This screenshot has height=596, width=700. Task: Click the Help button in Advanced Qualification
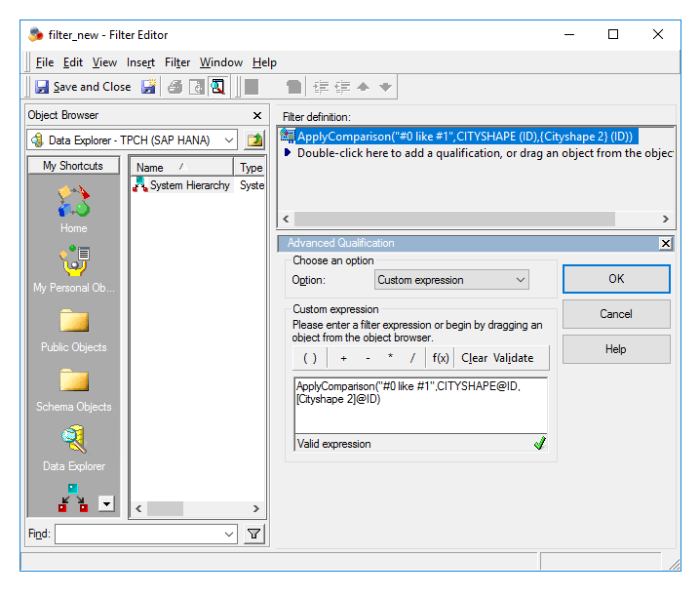(616, 349)
